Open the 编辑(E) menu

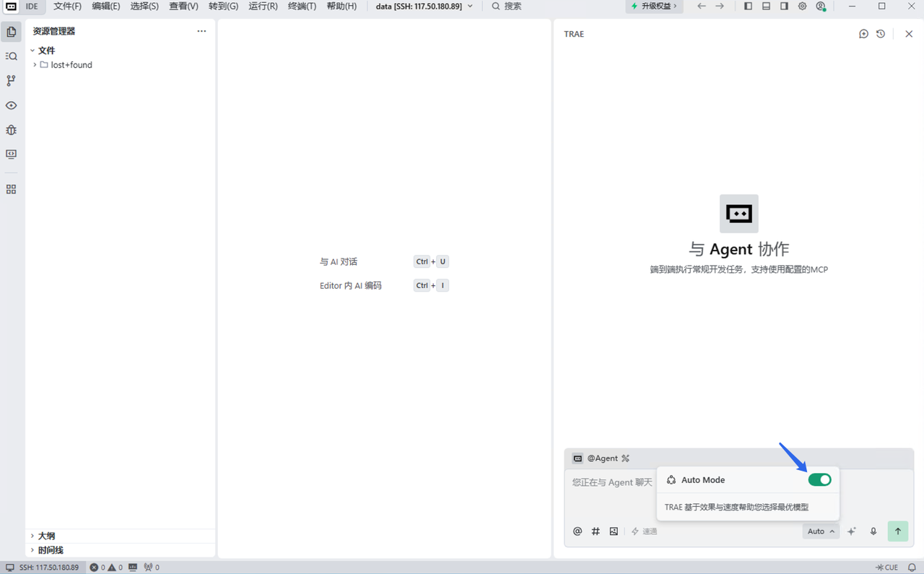(x=106, y=6)
